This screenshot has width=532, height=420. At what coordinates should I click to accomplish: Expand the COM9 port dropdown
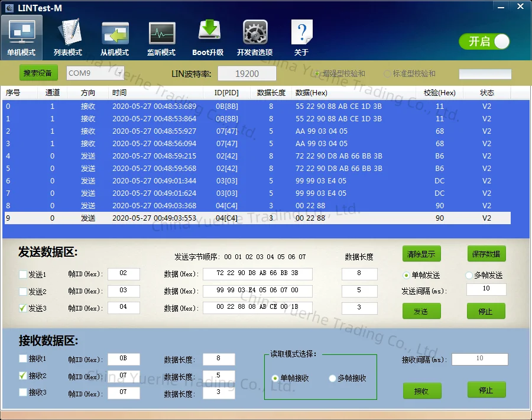(119, 73)
